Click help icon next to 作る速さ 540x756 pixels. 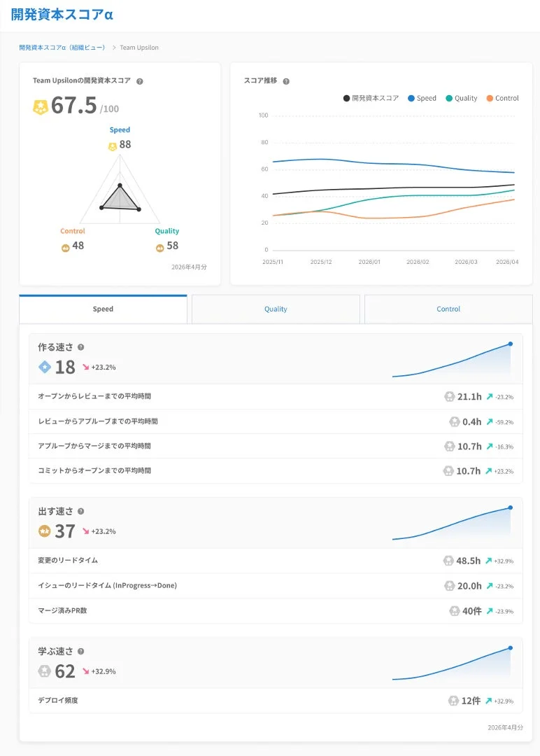click(81, 347)
